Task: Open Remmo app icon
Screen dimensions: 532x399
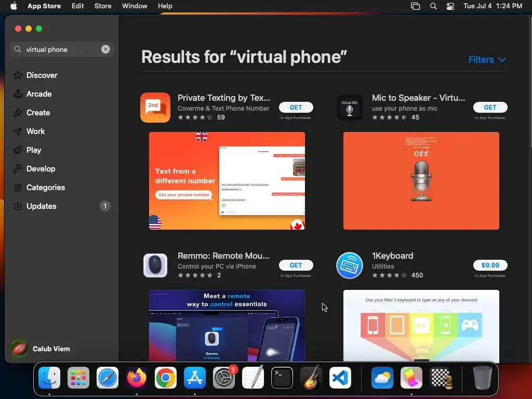Action: (155, 265)
